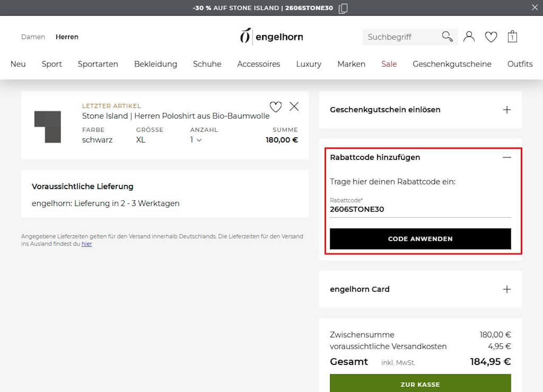Dismiss the promo banner with X
The image size is (543, 392).
point(535,7)
